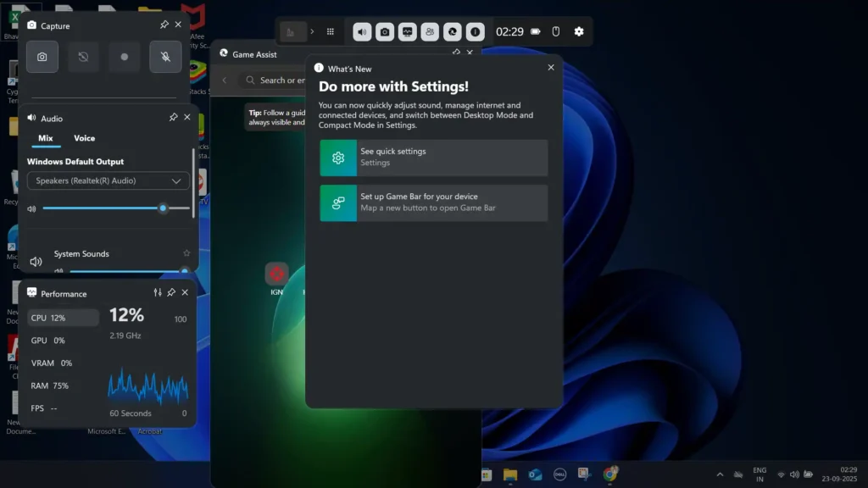Open Performance widget options
This screenshot has height=488, width=868.
[x=158, y=292]
